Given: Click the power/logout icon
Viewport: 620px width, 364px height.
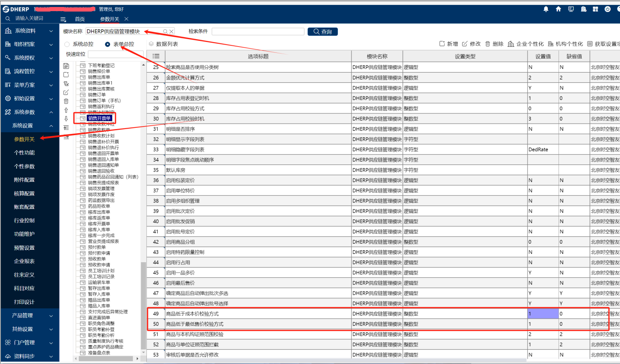Looking at the screenshot, I should 608,9.
